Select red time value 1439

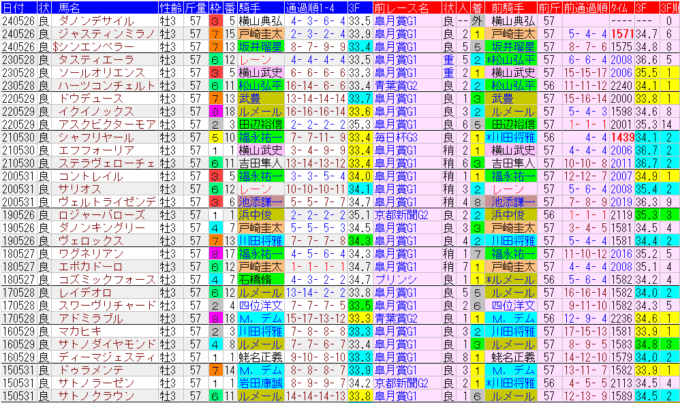pos(622,138)
